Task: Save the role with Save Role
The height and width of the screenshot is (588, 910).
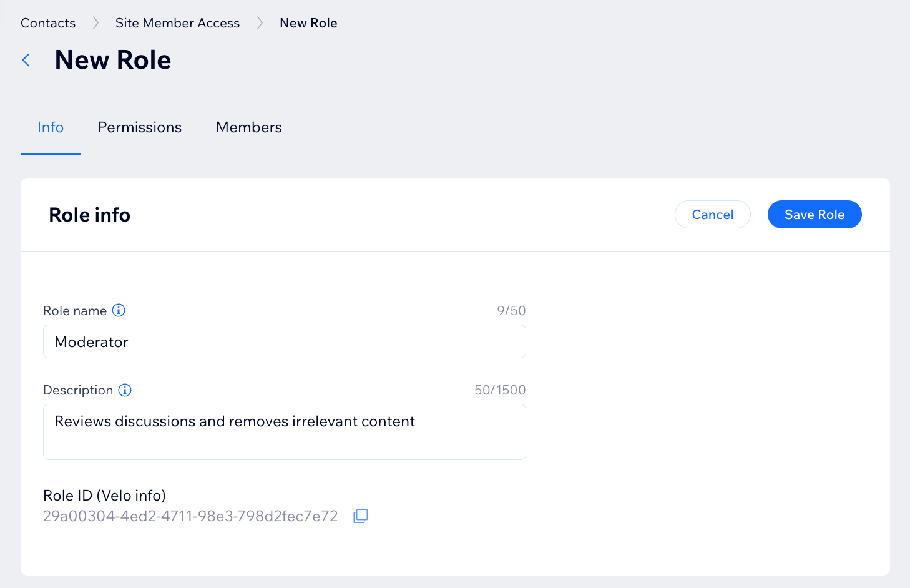Action: pyautogui.click(x=814, y=215)
